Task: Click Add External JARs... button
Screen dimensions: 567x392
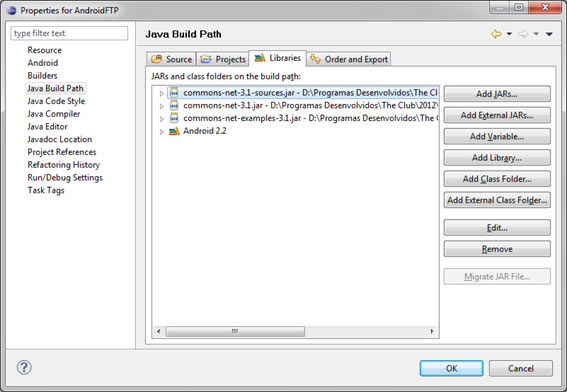Action: click(x=497, y=115)
